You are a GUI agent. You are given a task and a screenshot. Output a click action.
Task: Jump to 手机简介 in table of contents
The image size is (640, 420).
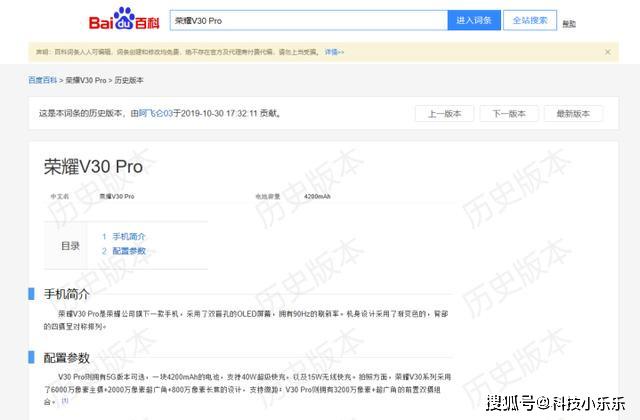click(129, 236)
